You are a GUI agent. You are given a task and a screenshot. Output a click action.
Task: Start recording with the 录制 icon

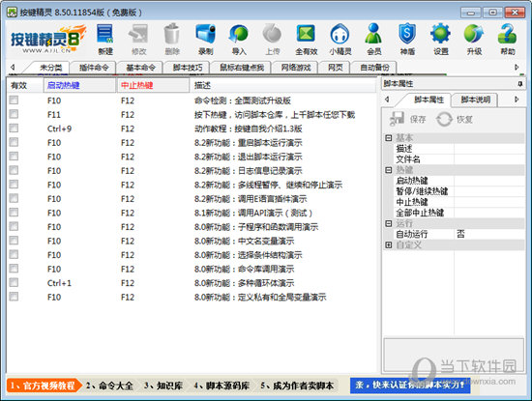206,40
